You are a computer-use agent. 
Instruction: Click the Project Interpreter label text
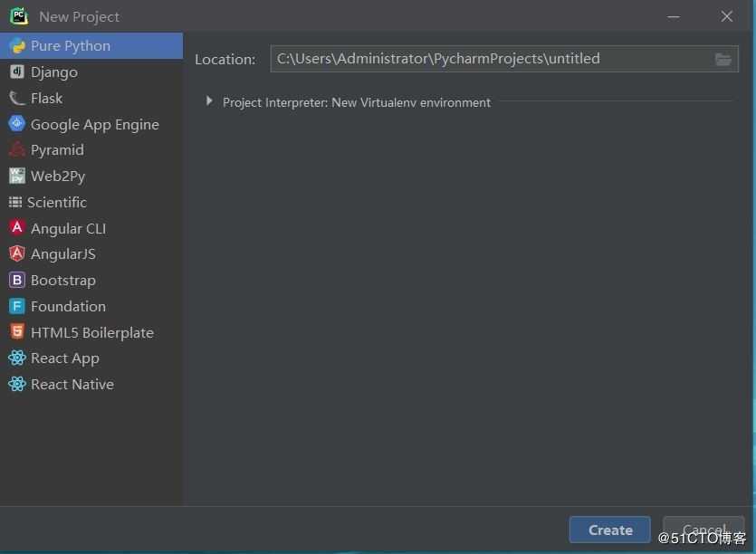click(357, 102)
